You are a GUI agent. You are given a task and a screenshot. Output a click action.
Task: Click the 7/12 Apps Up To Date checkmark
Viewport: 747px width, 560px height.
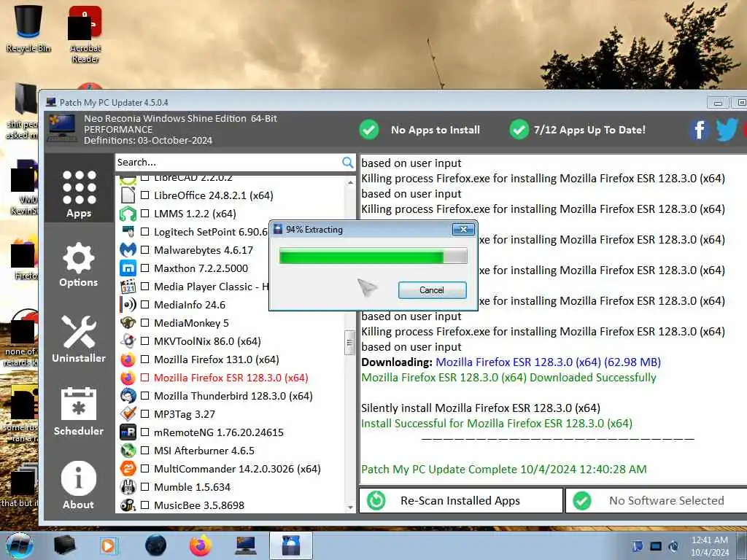pos(519,130)
